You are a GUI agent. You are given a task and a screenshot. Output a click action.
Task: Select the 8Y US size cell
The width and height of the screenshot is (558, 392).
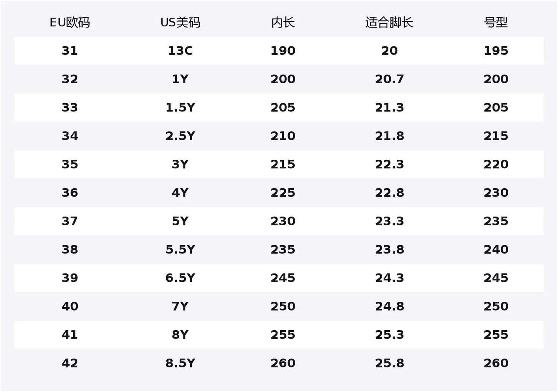point(180,335)
